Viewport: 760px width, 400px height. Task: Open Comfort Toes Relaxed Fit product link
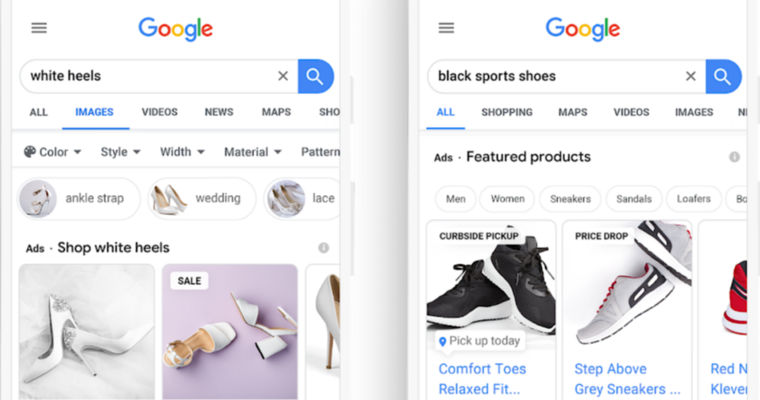click(x=482, y=379)
